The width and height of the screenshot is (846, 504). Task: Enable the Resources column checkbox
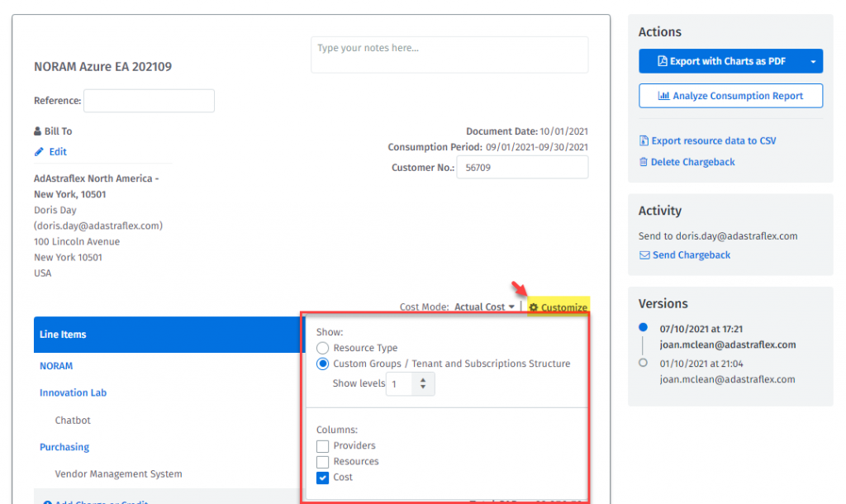click(323, 462)
